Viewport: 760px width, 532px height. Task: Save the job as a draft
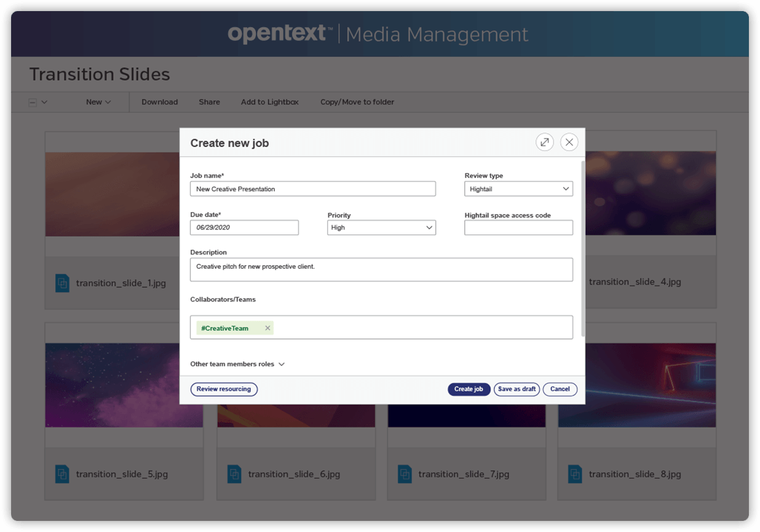pyautogui.click(x=517, y=389)
